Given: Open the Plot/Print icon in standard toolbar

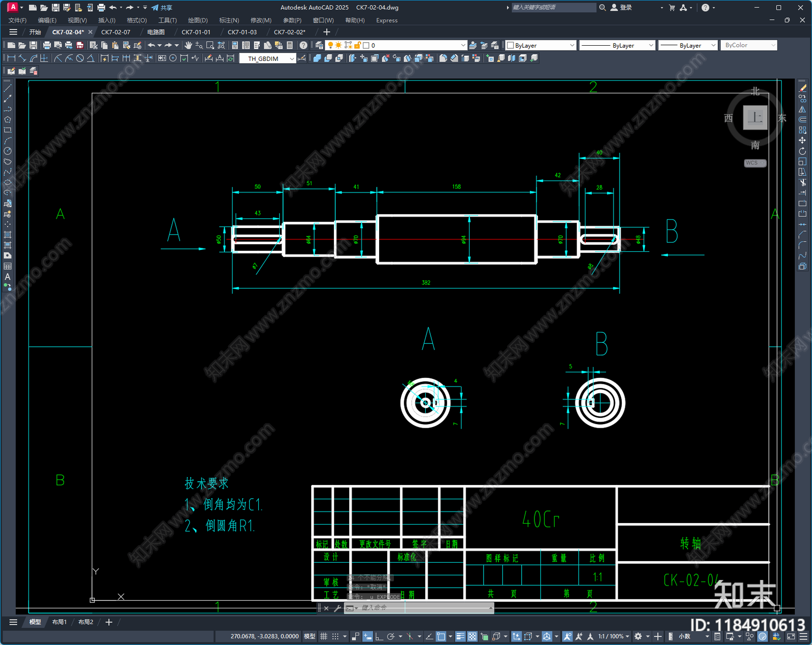Looking at the screenshot, I should [47, 45].
